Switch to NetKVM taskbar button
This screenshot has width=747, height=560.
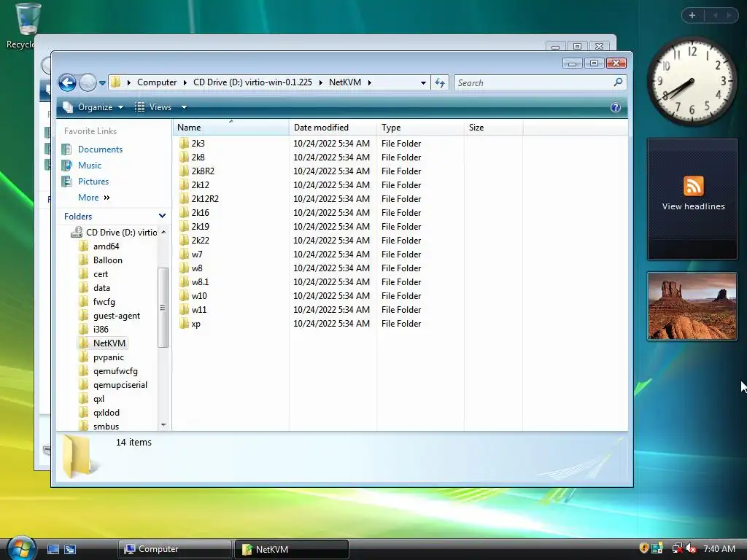tap(292, 549)
